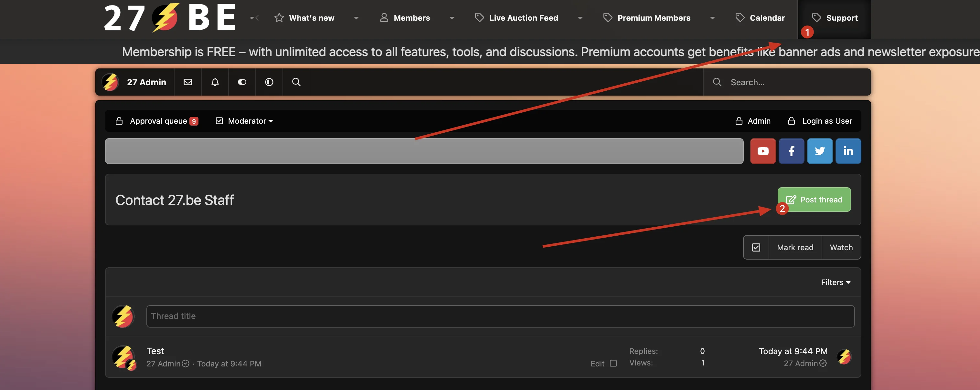
Task: Toggle the pill-shaped switch icon in the user bar
Action: [242, 82]
